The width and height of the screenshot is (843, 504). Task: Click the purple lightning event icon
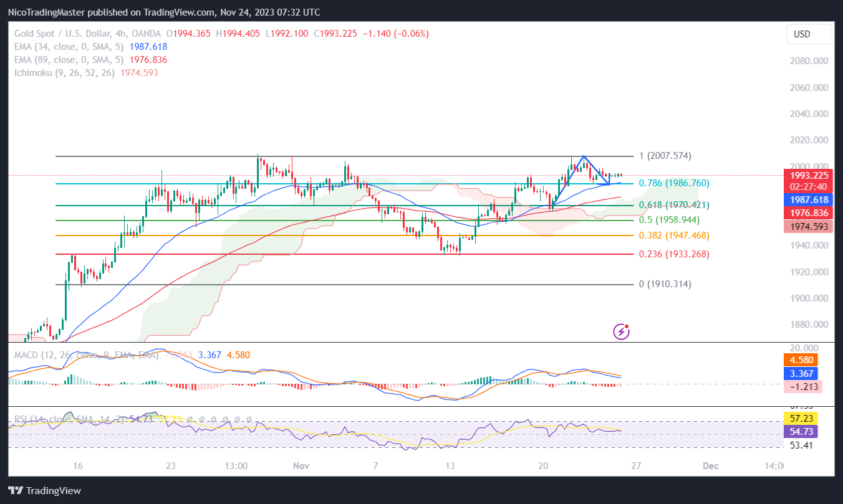click(x=621, y=331)
